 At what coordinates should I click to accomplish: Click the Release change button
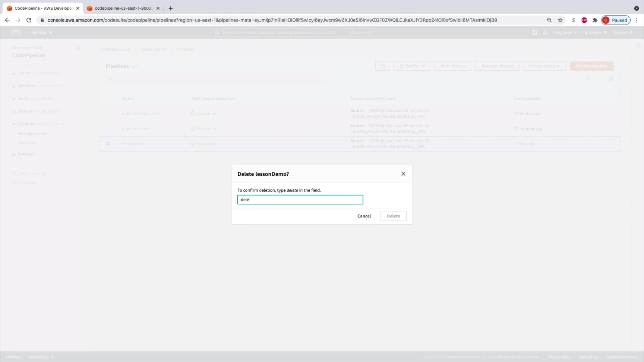pyautogui.click(x=497, y=66)
